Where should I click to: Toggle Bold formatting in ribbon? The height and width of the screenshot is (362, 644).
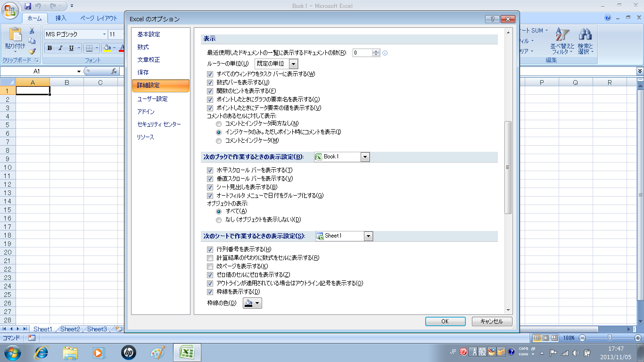(x=50, y=48)
